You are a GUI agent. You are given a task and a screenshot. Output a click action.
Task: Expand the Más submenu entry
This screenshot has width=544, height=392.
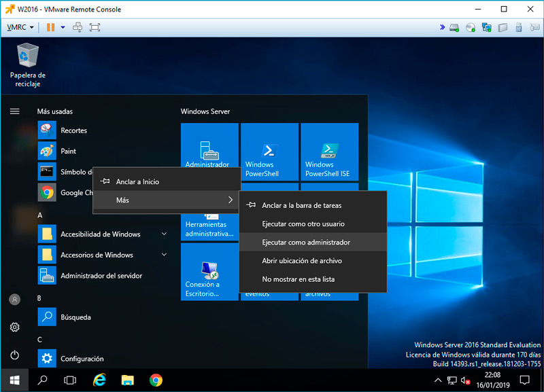click(167, 200)
